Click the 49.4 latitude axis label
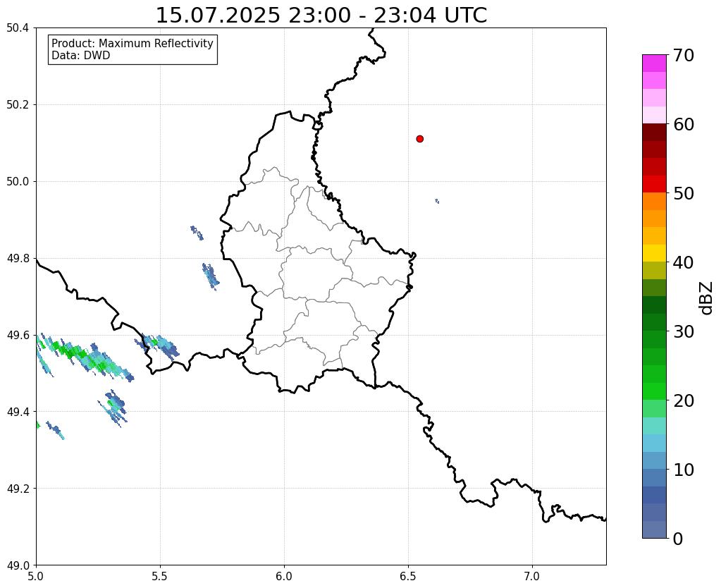The height and width of the screenshot is (588, 721). point(18,412)
